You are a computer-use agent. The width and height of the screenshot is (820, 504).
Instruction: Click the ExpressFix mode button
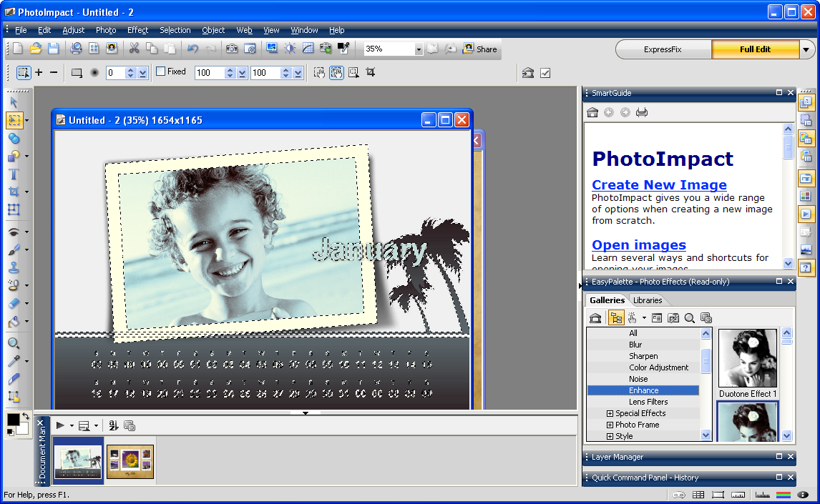click(x=663, y=49)
